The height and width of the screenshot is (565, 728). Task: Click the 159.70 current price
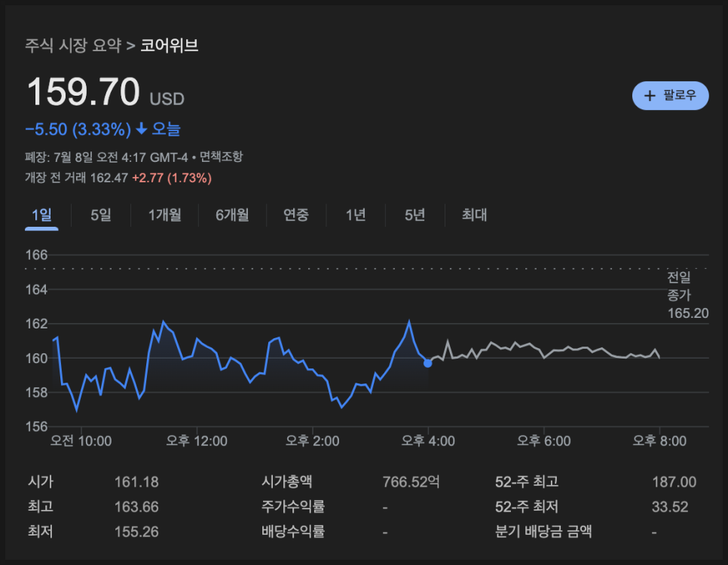[x=83, y=91]
